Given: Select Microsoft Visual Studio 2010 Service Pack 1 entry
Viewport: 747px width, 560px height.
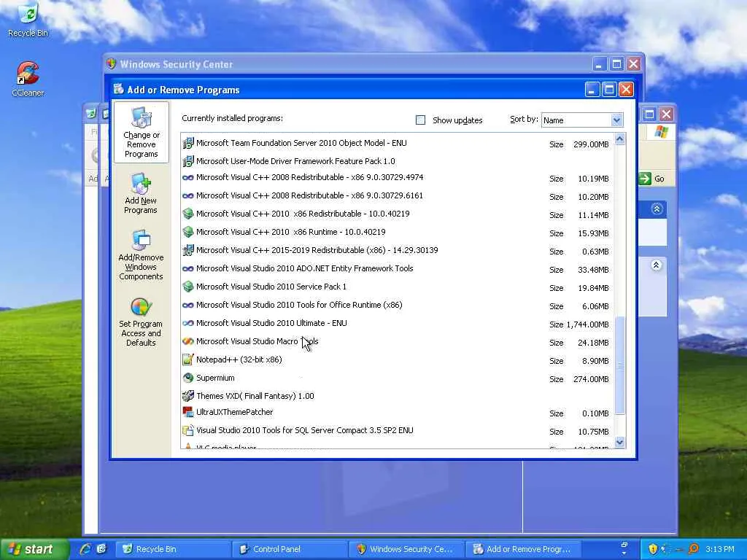Looking at the screenshot, I should (x=398, y=287).
